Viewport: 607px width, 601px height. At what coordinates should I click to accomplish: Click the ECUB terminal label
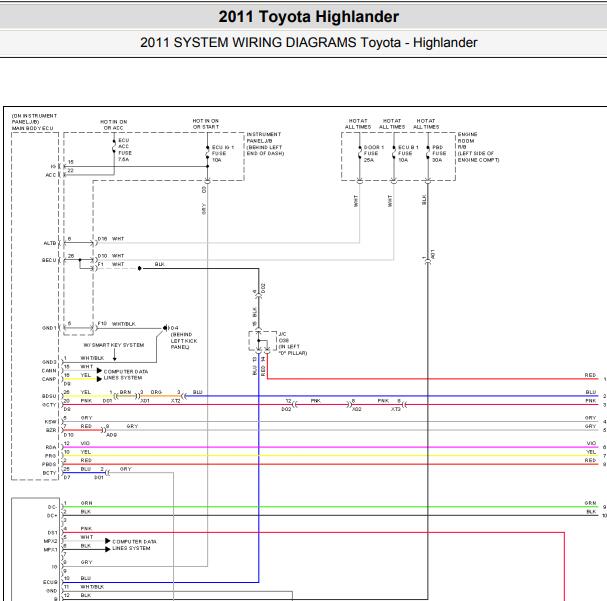(x=50, y=582)
